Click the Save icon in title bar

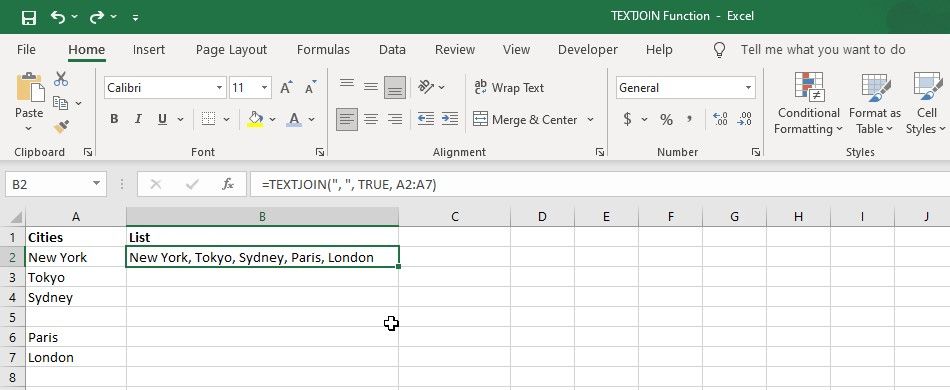click(28, 18)
